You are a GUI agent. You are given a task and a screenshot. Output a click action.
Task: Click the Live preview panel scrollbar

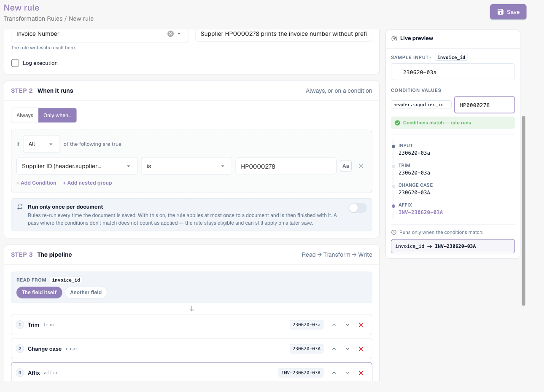(524, 211)
